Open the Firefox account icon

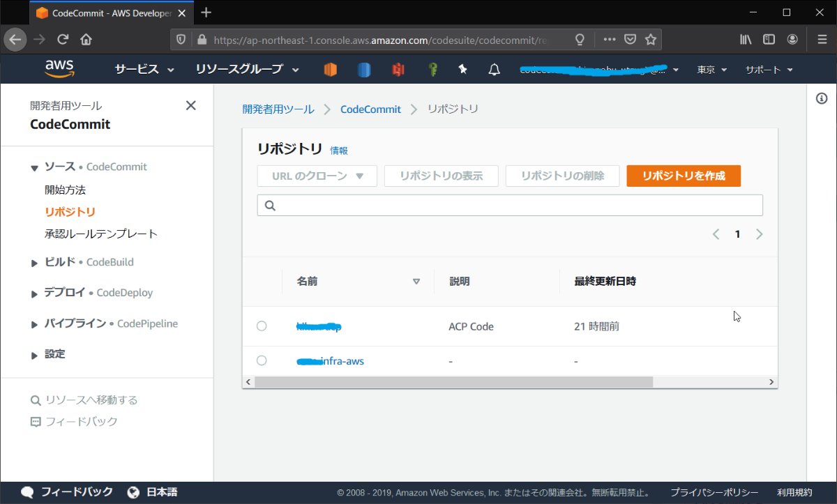click(792, 40)
